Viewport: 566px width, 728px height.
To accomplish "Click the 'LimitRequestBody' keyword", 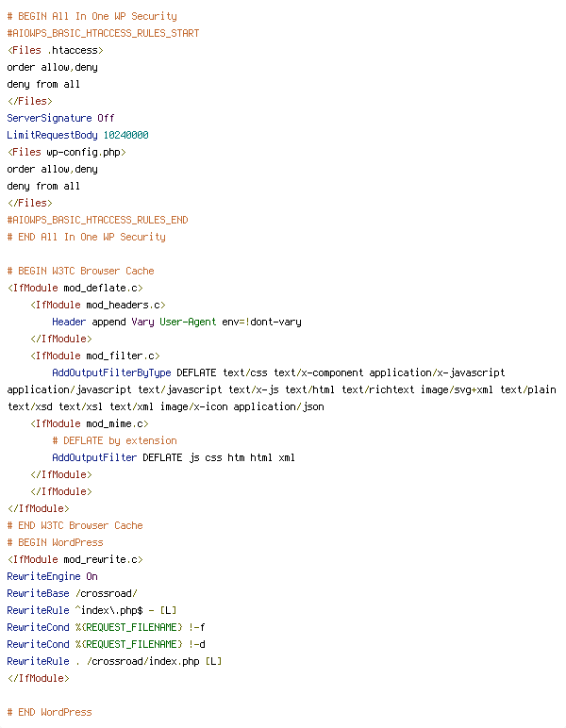I will 53,135.
